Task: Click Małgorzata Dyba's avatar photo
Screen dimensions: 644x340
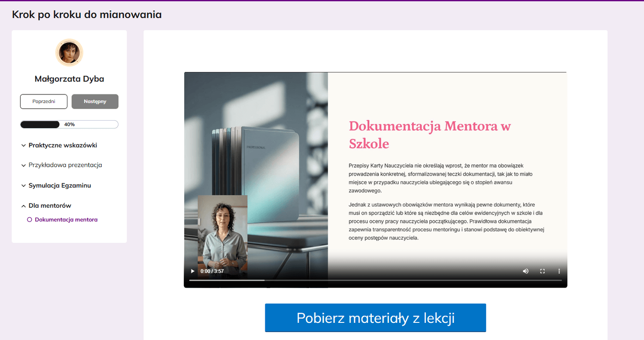Action: coord(69,52)
